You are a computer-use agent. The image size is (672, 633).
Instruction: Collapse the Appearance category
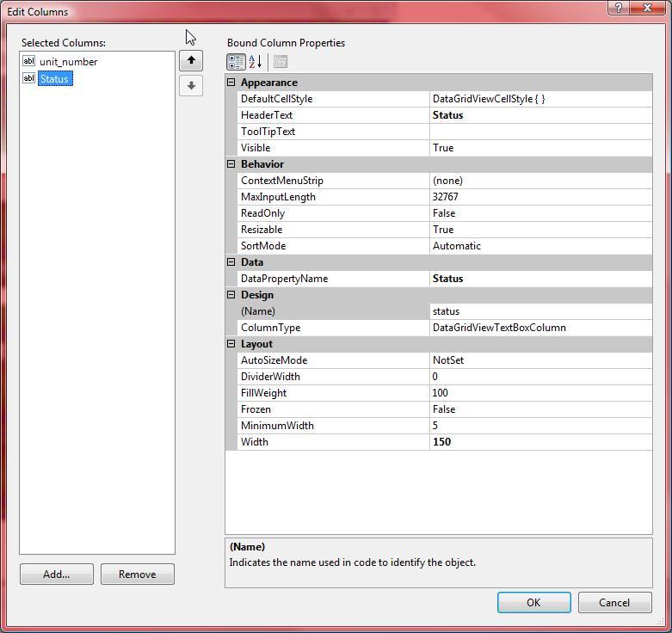[231, 83]
